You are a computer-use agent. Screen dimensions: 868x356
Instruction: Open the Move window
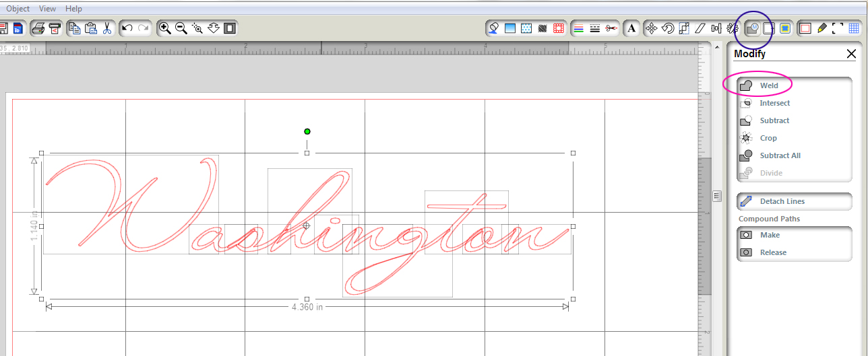652,28
